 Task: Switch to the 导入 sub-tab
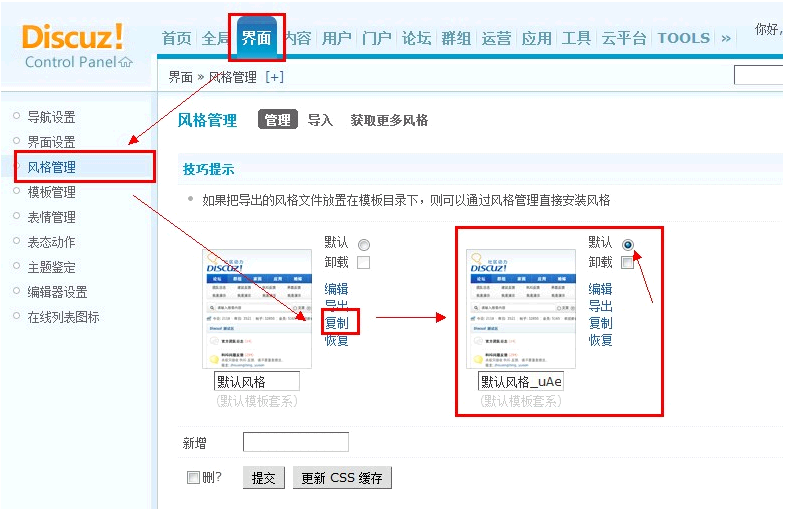coord(320,120)
